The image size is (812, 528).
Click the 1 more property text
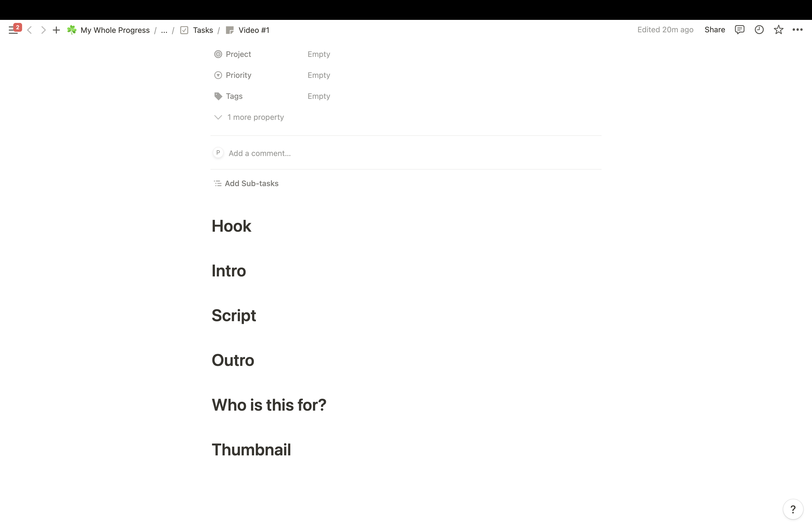255,117
